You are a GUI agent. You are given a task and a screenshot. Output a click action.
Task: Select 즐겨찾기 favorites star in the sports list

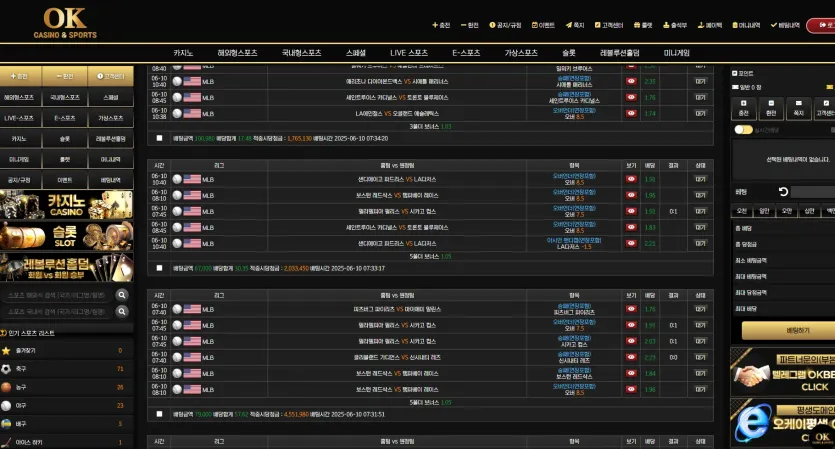pos(66,350)
